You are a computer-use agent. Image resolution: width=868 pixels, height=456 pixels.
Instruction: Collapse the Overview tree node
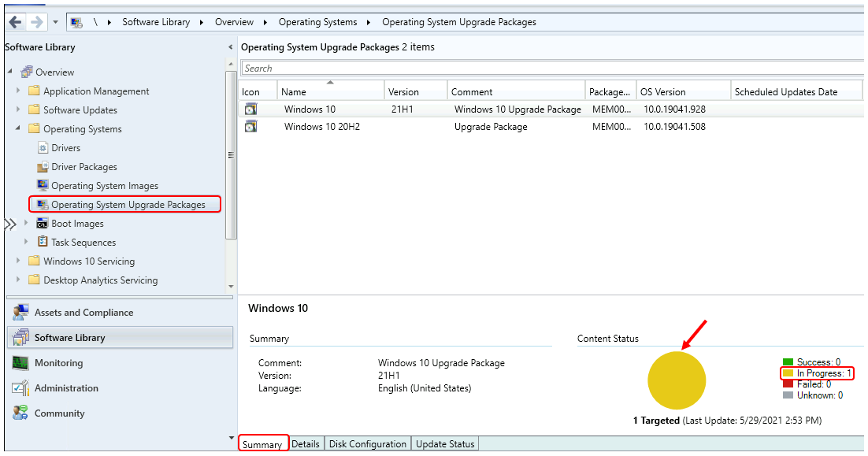click(x=10, y=72)
